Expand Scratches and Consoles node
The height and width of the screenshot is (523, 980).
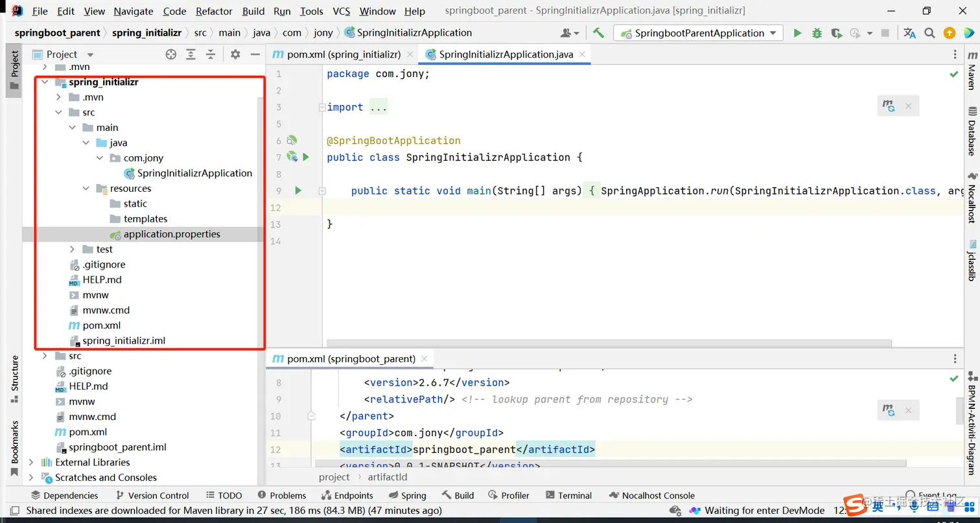[30, 478]
